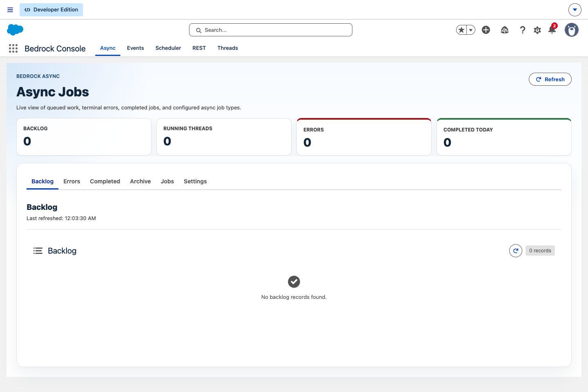This screenshot has width=588, height=392.
Task: Select the Errors sub-tab
Action: [72, 181]
